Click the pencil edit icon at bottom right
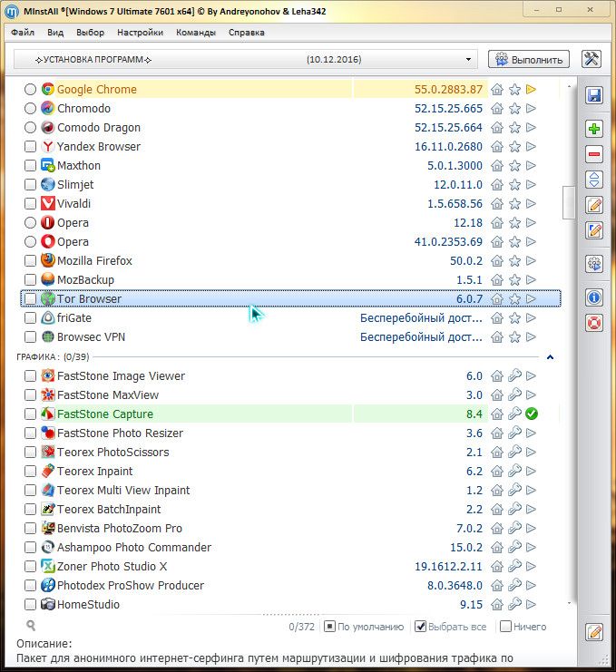This screenshot has width=616, height=672. coord(594,632)
